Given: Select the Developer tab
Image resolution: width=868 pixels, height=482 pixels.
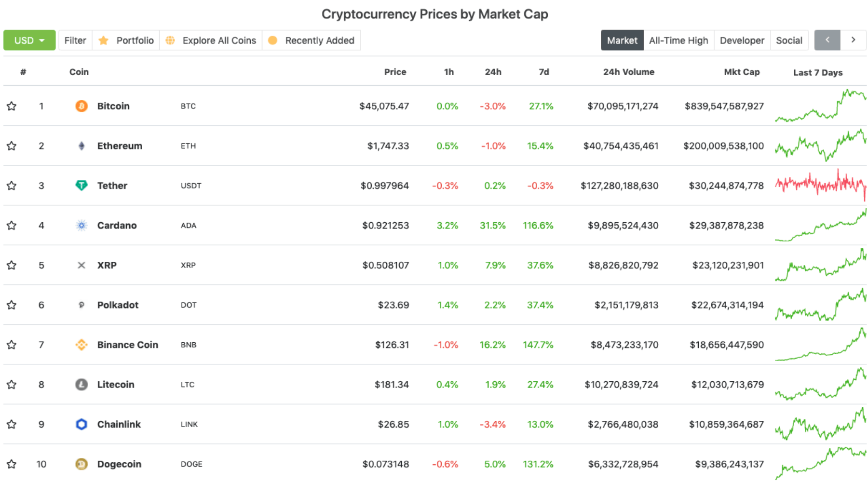Looking at the screenshot, I should [742, 40].
